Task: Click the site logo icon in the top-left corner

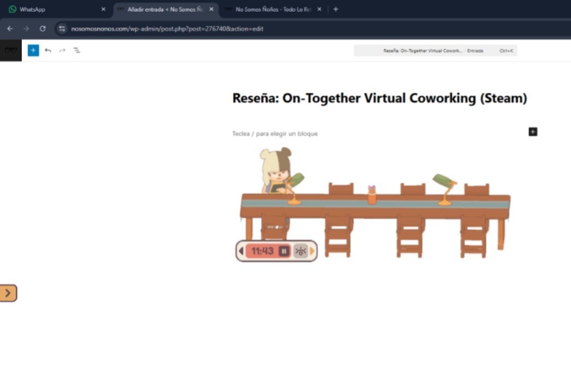Action: [x=10, y=50]
